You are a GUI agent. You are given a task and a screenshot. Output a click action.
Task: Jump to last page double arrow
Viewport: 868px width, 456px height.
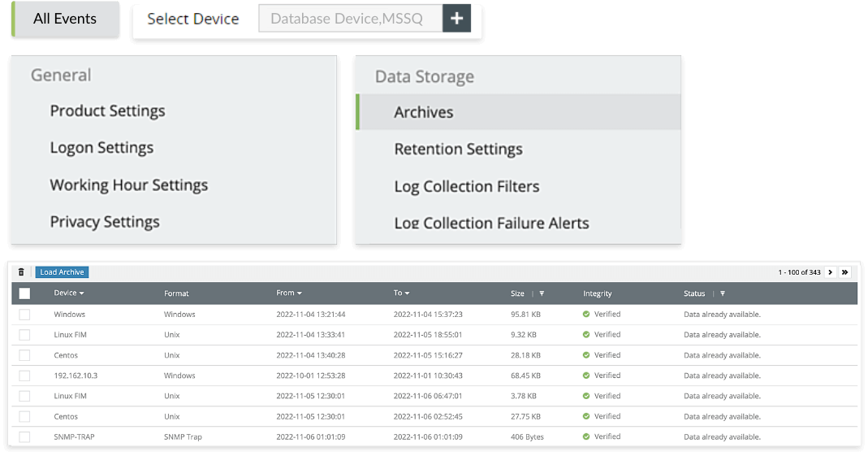coord(844,272)
